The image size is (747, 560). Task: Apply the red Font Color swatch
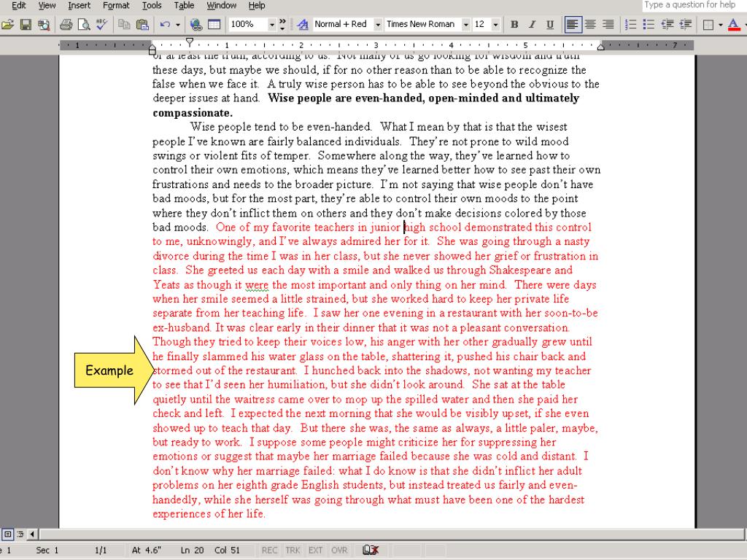734,24
